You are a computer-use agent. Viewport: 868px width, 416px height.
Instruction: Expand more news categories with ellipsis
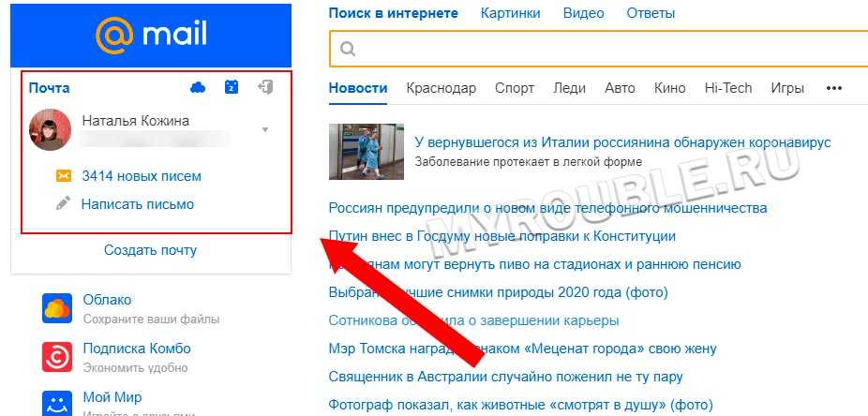(834, 88)
